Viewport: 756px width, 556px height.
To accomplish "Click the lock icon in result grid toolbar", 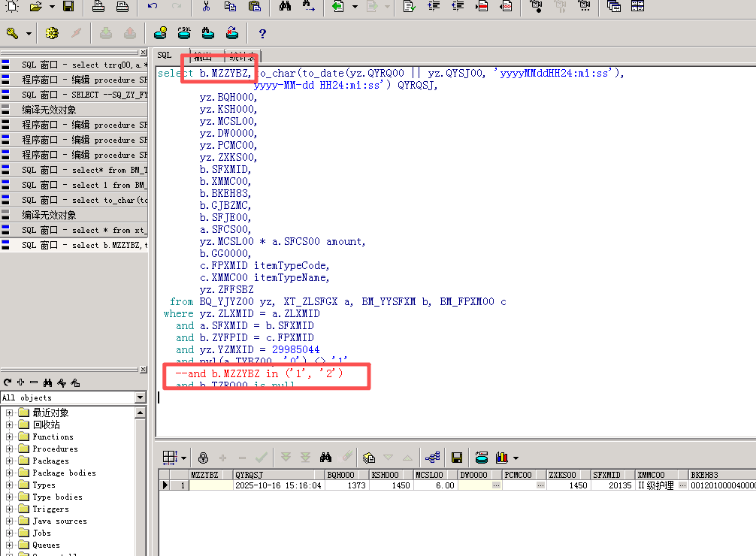I will coord(203,457).
